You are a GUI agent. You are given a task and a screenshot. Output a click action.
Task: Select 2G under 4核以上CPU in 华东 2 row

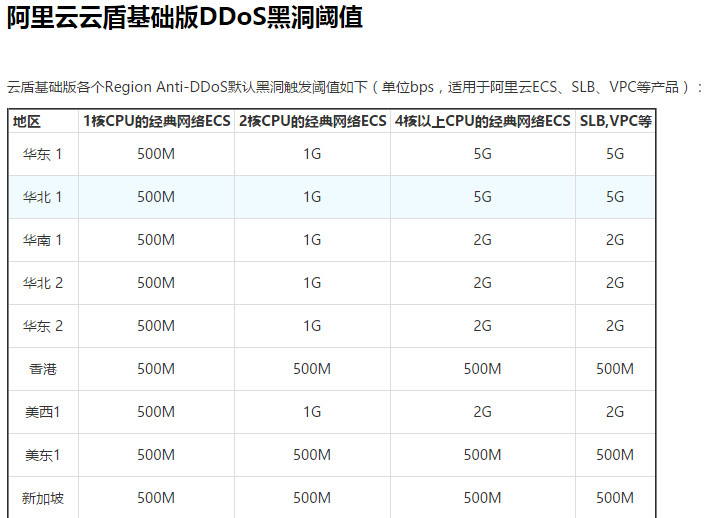click(482, 326)
